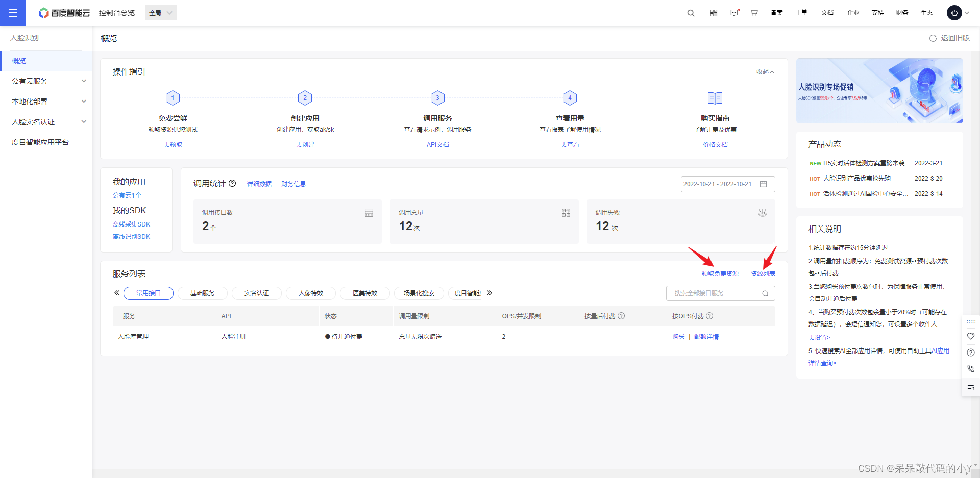Open the 价格文档 link
Screen dimensions: 980x478
click(715, 145)
